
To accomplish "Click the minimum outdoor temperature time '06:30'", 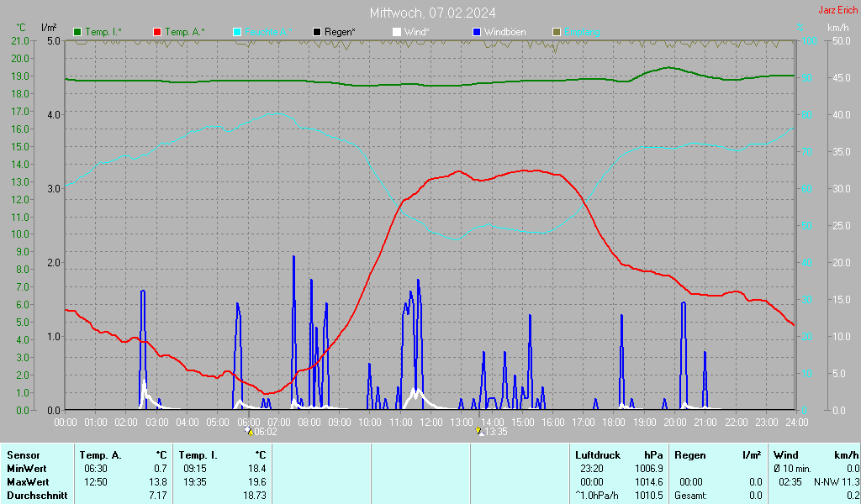I will pos(96,469).
